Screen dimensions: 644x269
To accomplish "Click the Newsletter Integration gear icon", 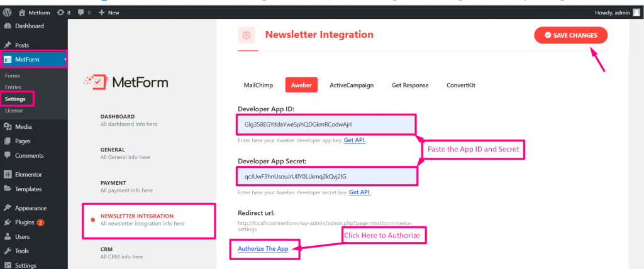I will click(247, 35).
